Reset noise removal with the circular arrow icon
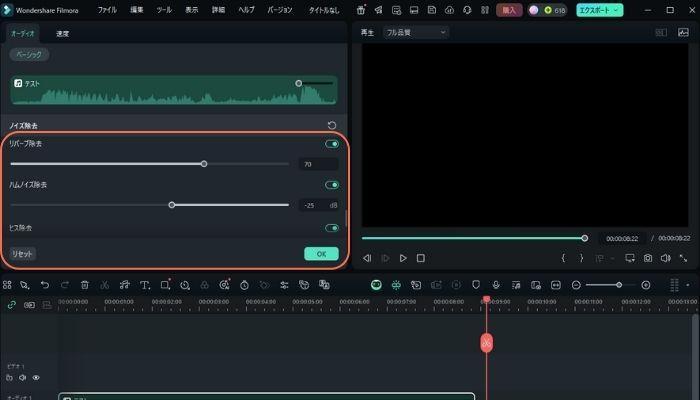The width and height of the screenshot is (700, 400). tap(331, 125)
